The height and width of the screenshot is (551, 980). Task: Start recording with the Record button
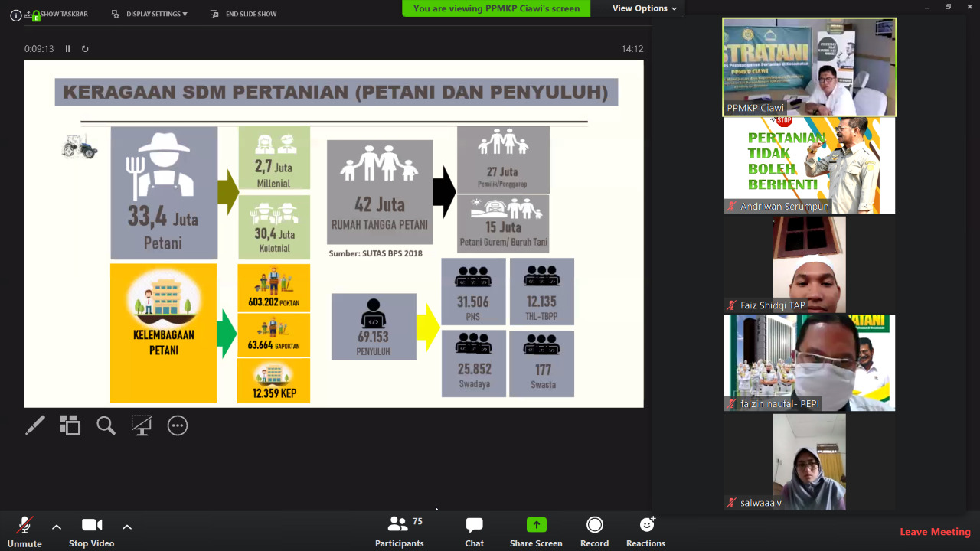click(594, 531)
